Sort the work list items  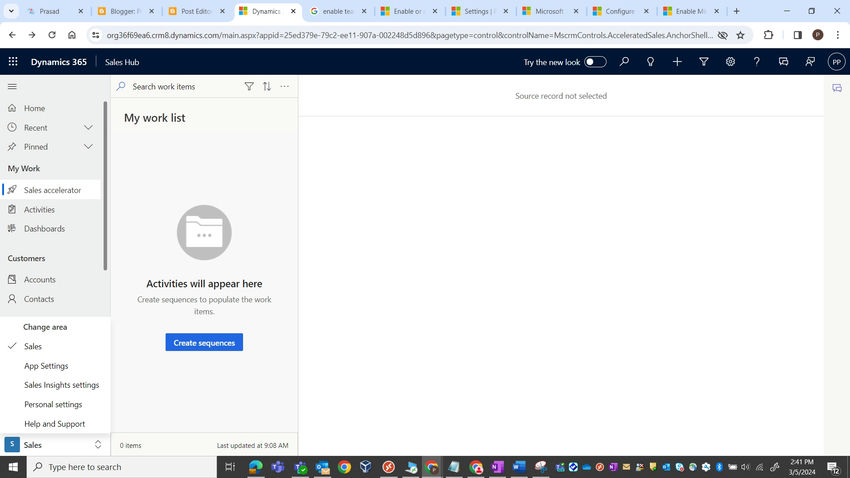click(267, 86)
